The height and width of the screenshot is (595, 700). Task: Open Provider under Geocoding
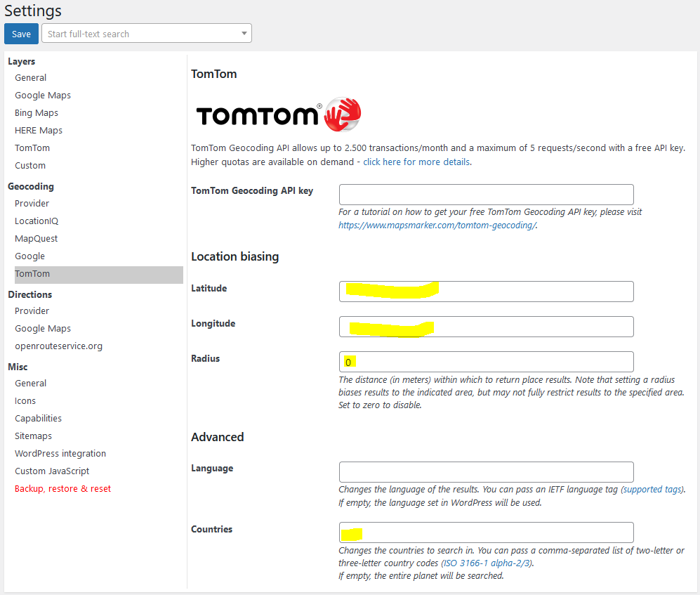pos(32,203)
